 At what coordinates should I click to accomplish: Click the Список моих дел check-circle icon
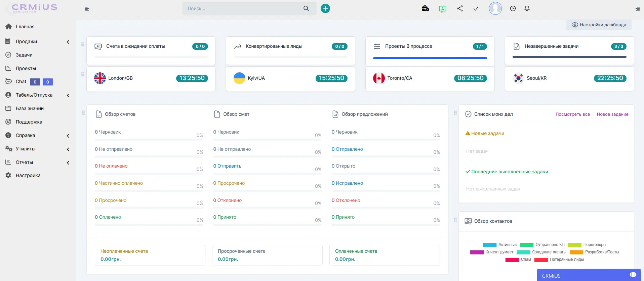[468, 114]
